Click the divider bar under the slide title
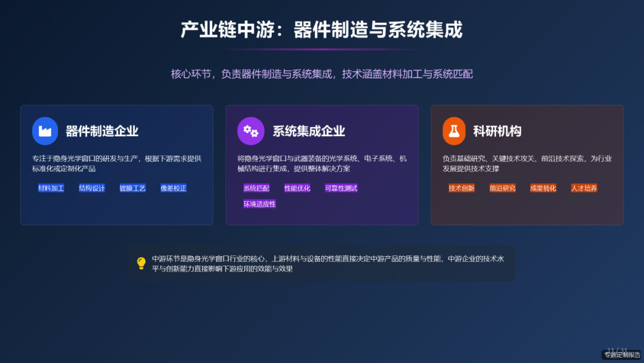The width and height of the screenshot is (644, 363). point(322,49)
